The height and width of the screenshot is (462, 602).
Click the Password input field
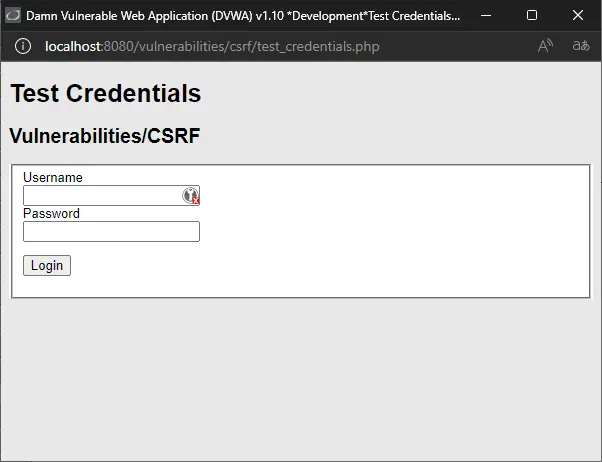point(111,232)
